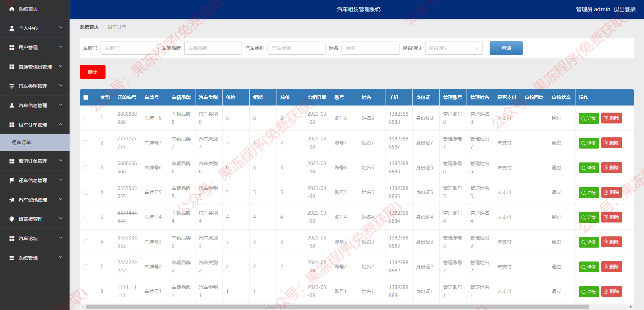
Task: Click the 退出登录 logout link
Action: (x=624, y=9)
